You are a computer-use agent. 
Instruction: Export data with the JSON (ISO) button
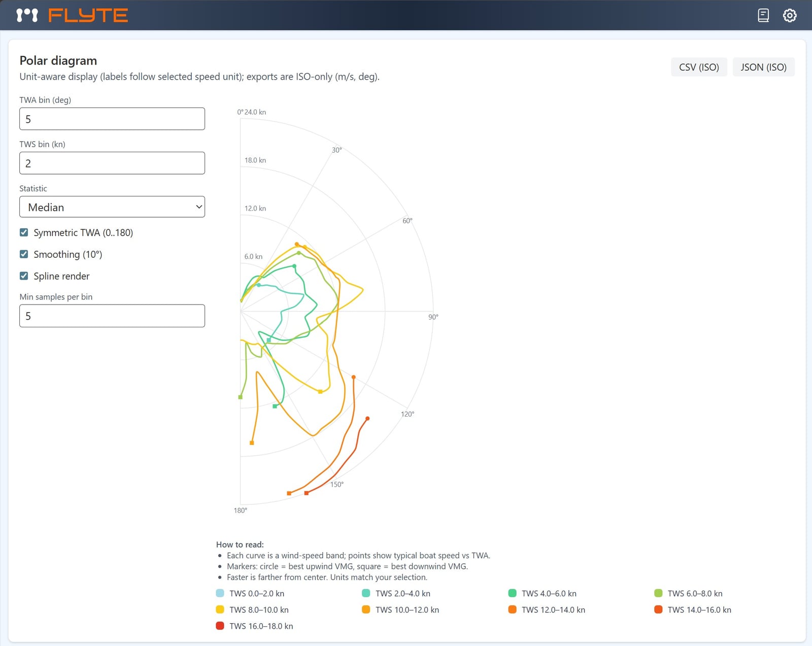coord(763,66)
